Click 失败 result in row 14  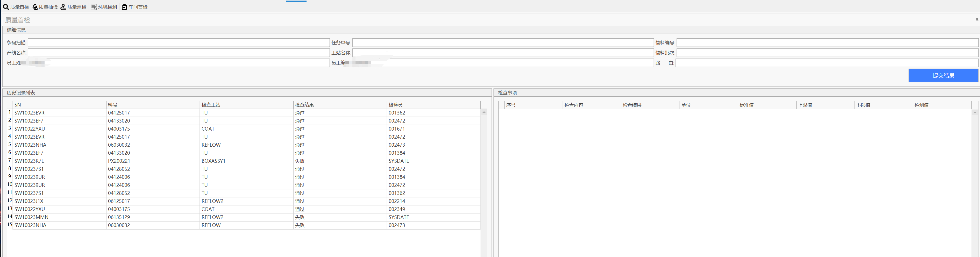pos(340,217)
